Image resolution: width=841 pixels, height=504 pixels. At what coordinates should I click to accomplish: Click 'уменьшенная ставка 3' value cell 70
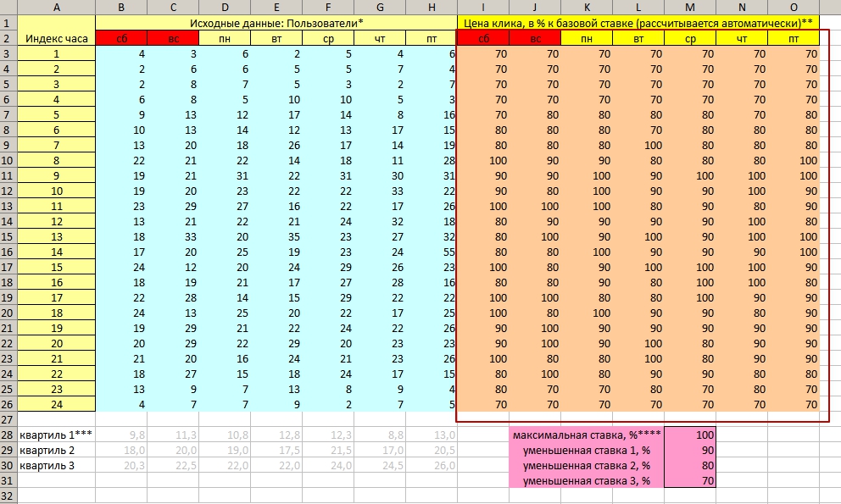pos(690,480)
